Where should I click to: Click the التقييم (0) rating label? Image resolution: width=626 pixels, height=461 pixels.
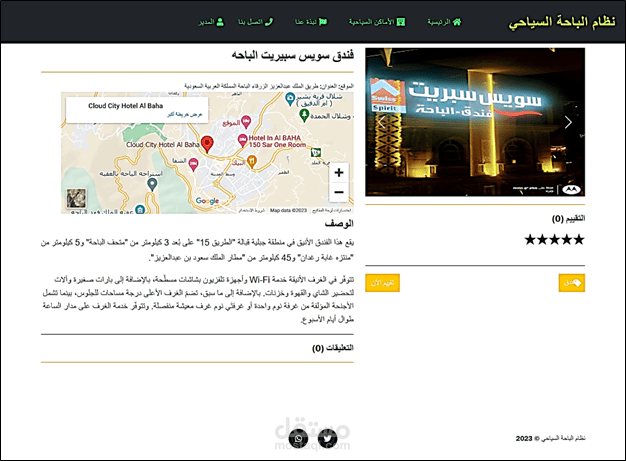569,218
